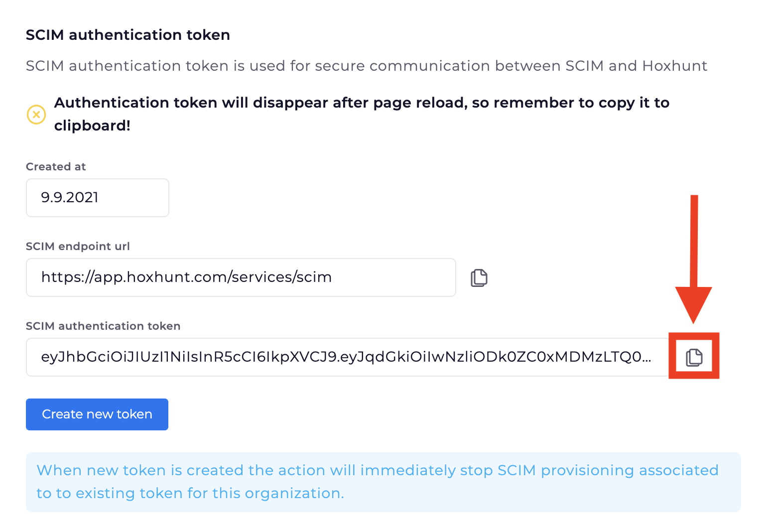The image size is (768, 532).
Task: Click the small SCIM authentication token field label
Action: (103, 326)
